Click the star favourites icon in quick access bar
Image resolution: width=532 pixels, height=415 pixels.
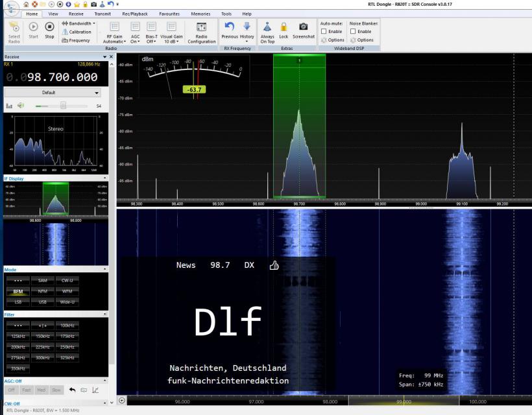click(x=77, y=4)
